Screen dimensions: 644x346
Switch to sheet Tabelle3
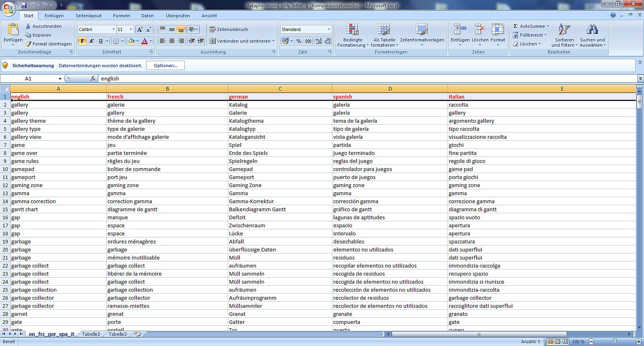tap(118, 334)
